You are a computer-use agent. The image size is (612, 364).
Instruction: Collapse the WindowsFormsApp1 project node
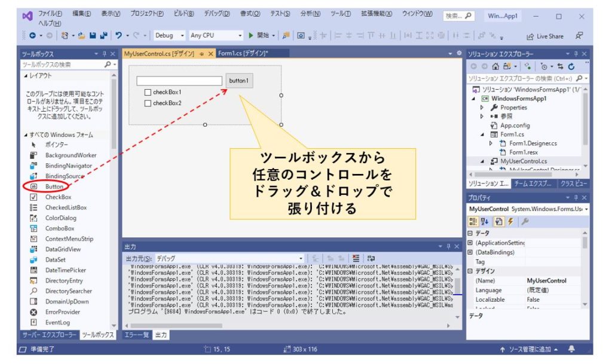pyautogui.click(x=473, y=99)
